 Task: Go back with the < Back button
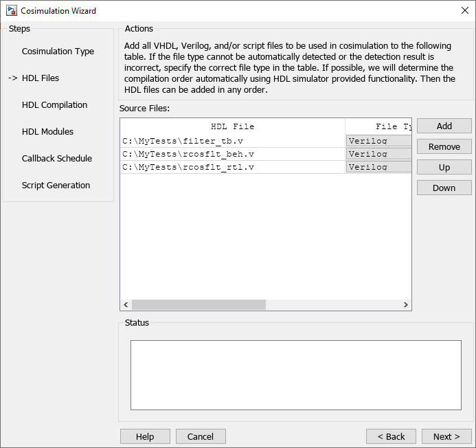coord(391,436)
